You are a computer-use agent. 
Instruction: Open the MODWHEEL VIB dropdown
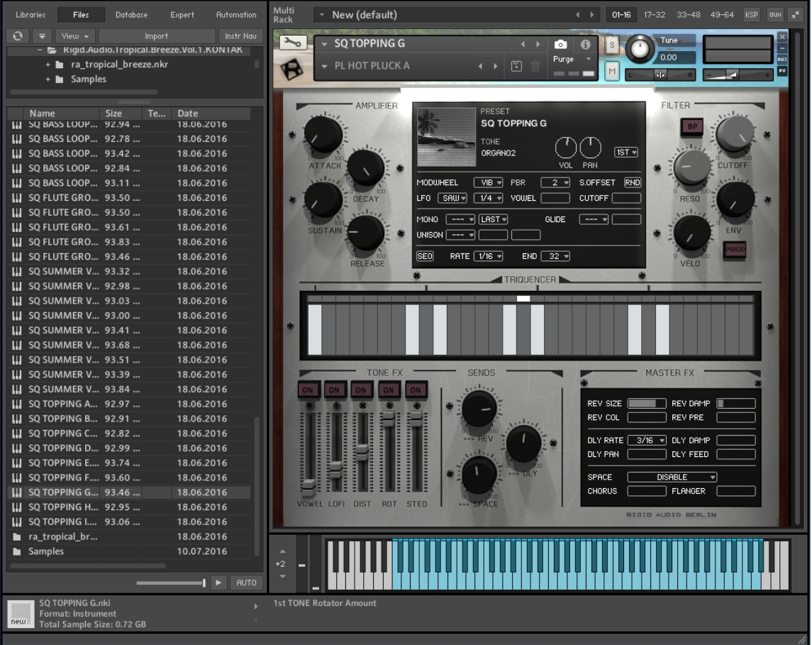click(x=488, y=182)
